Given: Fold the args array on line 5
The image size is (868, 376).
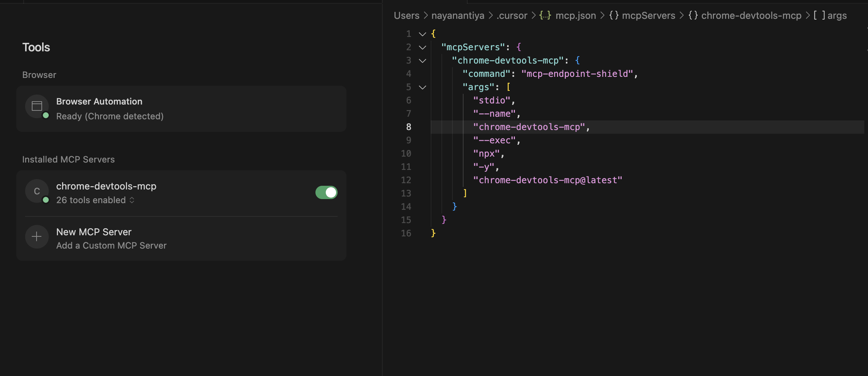Looking at the screenshot, I should click(423, 87).
